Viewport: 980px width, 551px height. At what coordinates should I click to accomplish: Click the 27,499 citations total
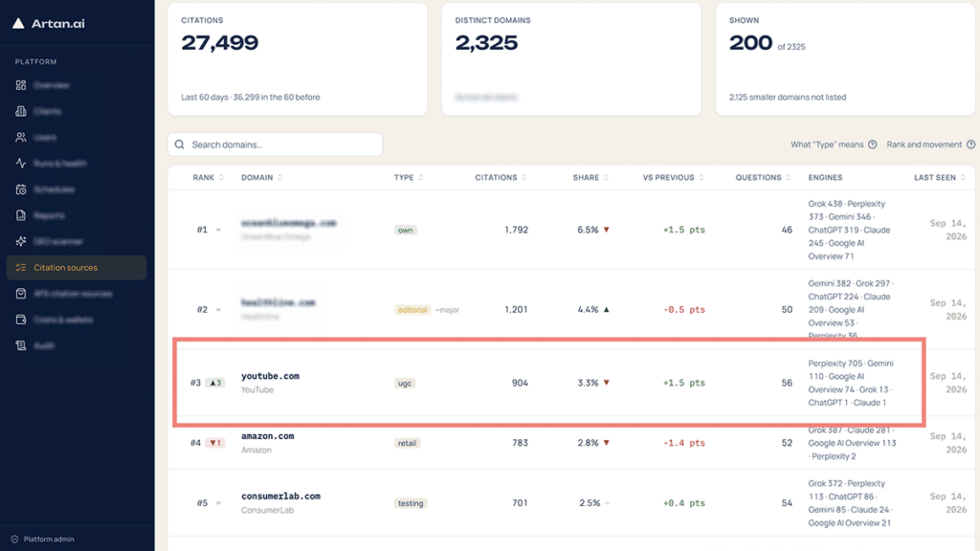[x=219, y=43]
